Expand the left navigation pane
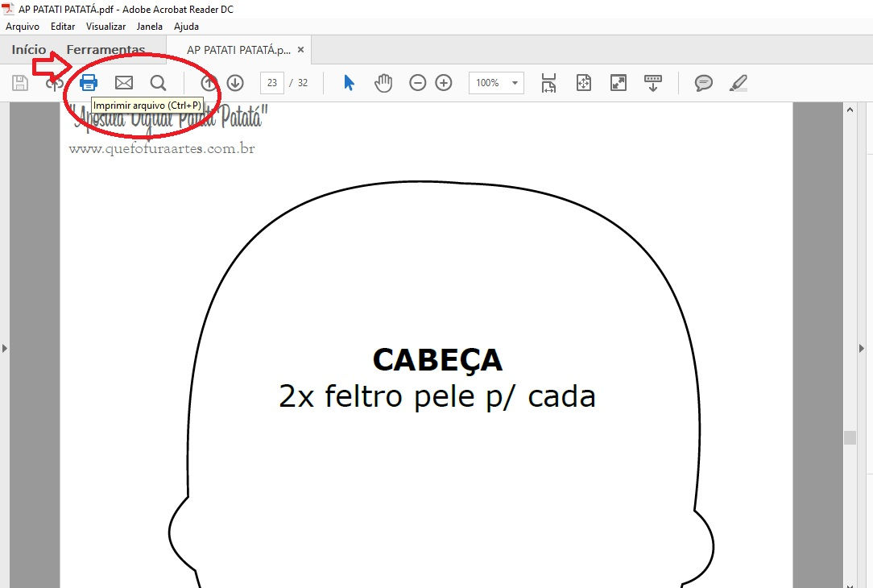Screen dimensions: 873x588 tap(4, 348)
